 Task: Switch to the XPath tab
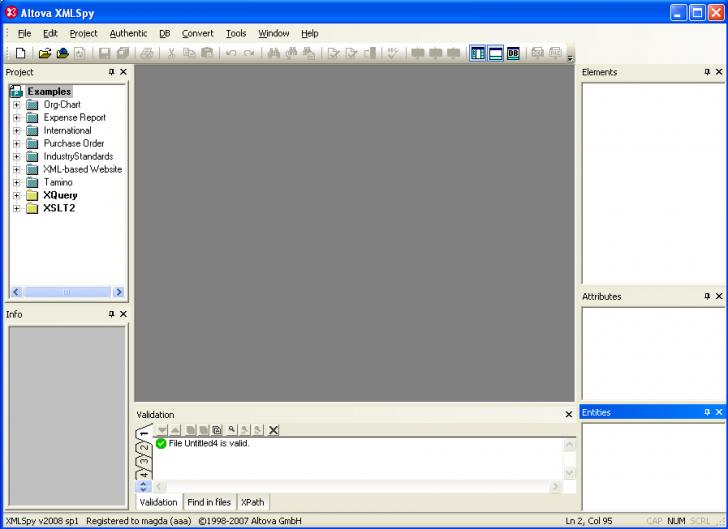[x=252, y=502]
